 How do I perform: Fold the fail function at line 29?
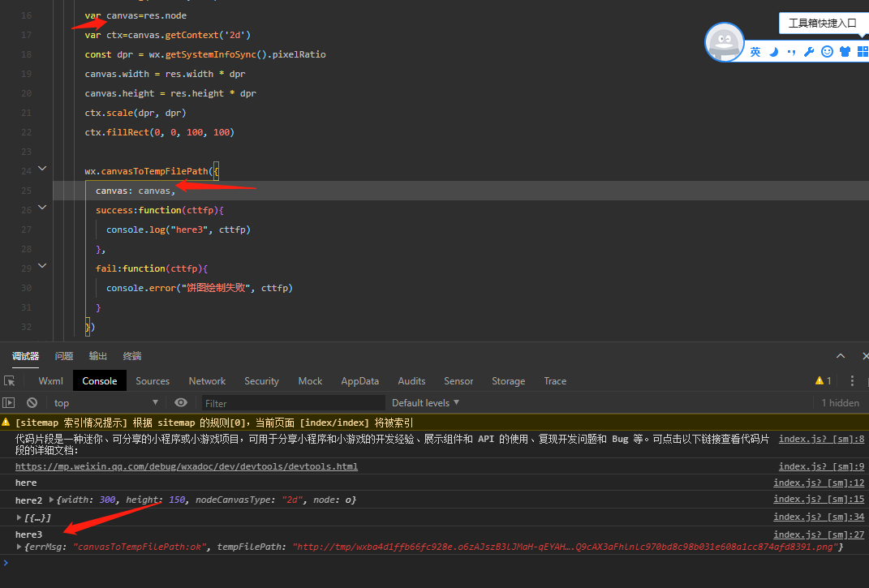[x=42, y=265]
